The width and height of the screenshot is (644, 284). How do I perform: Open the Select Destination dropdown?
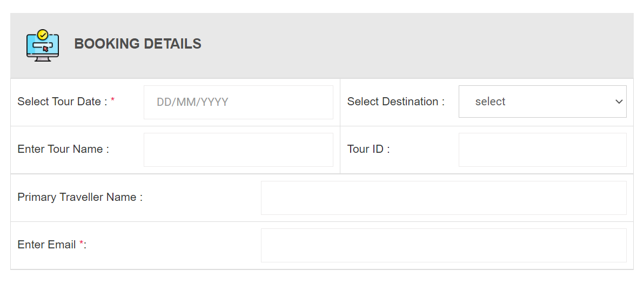[x=542, y=102]
